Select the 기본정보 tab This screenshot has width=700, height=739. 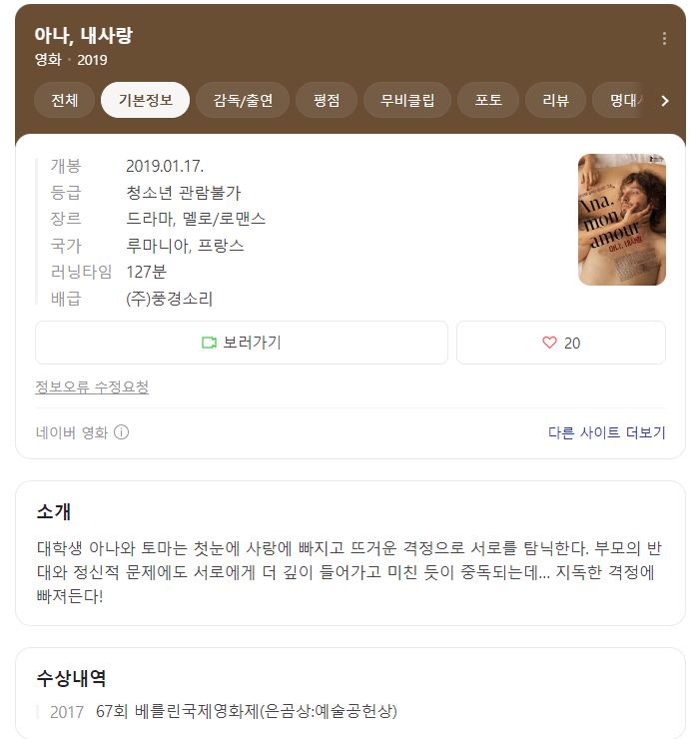(x=145, y=100)
